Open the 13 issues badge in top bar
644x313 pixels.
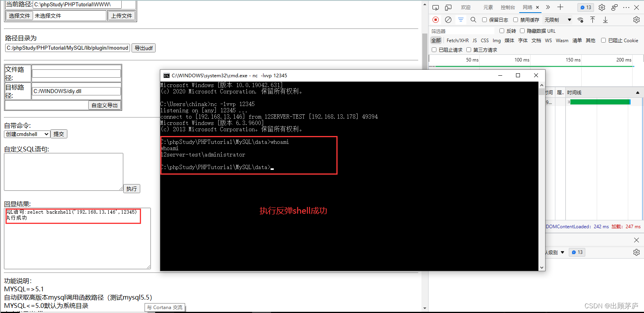coord(586,7)
